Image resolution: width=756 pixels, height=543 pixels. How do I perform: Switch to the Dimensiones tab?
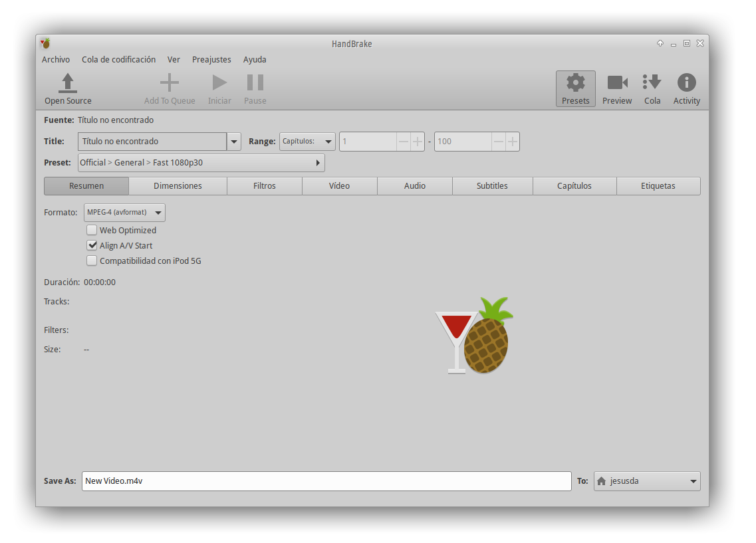(178, 186)
